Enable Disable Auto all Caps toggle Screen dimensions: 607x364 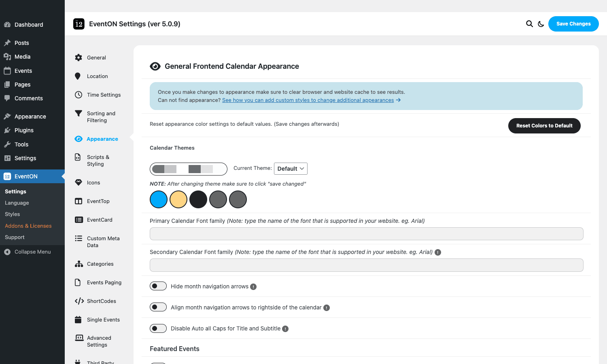[158, 328]
